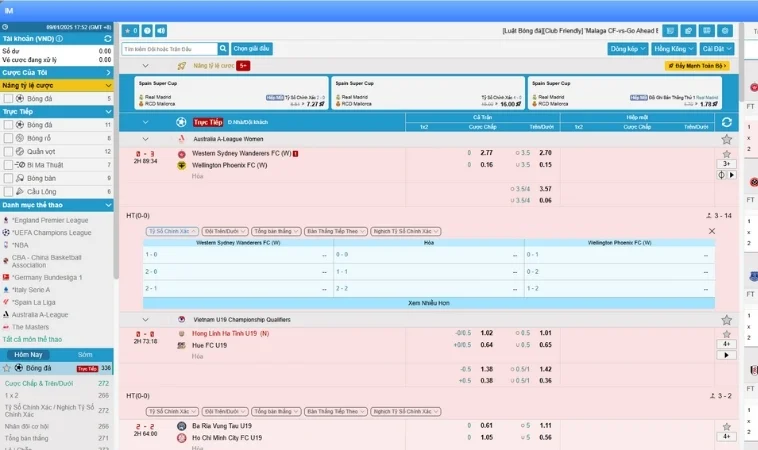Click Xem Nhiều Hơn link
This screenshot has height=450, width=758.
point(429,302)
